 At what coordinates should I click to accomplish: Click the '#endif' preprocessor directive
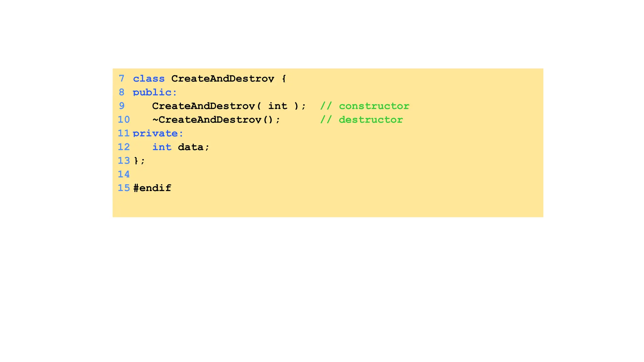[x=152, y=188]
